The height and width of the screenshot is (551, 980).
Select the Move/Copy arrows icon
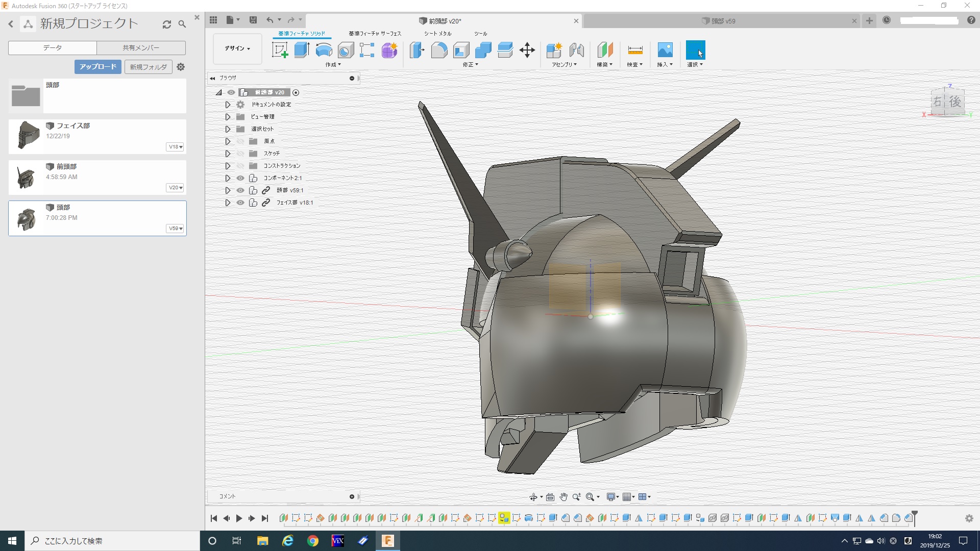coord(527,50)
